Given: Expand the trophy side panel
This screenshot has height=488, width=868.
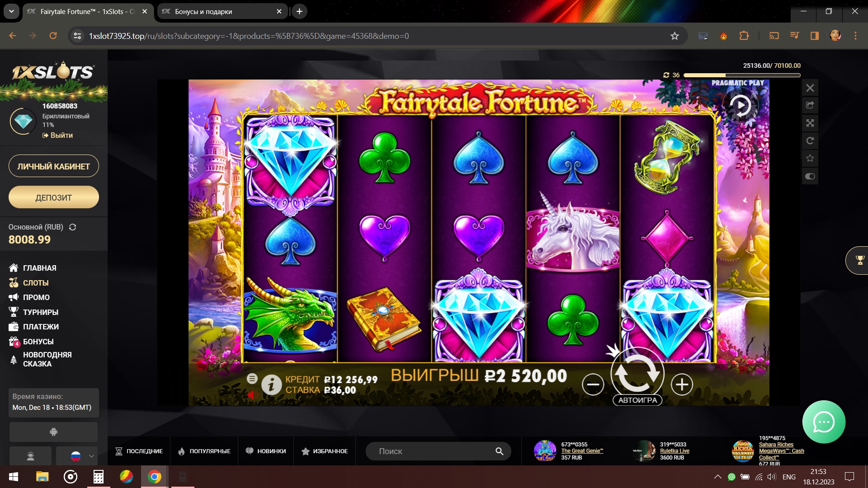Looking at the screenshot, I should coord(858,260).
